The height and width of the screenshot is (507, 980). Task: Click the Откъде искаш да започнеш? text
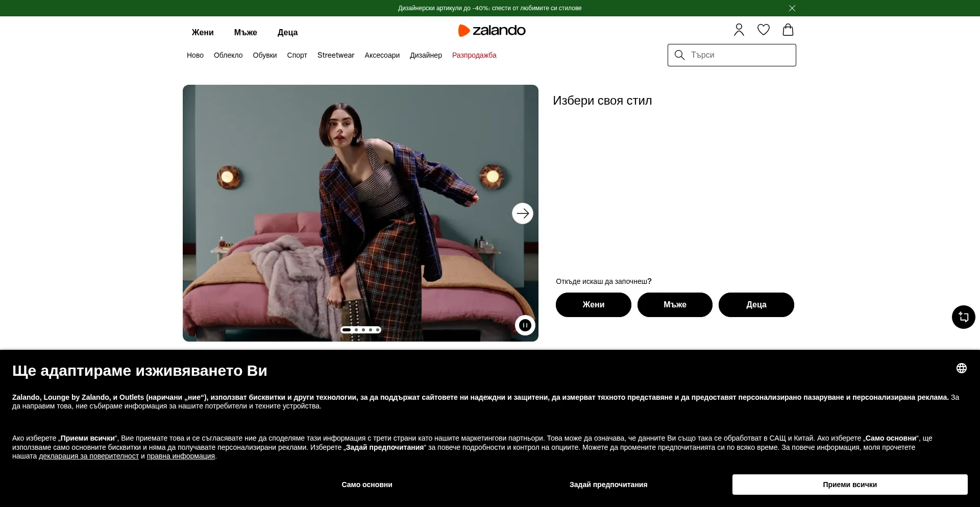604,281
